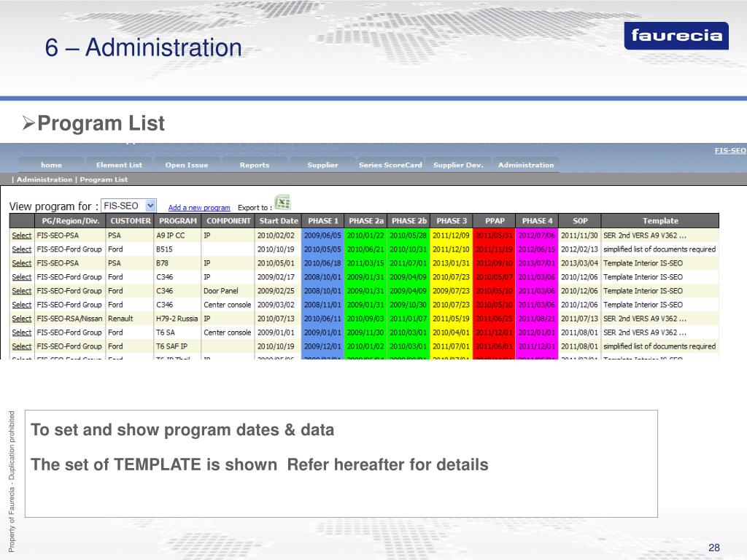The height and width of the screenshot is (560, 747).
Task: Open the Administration tab
Action: pos(526,165)
